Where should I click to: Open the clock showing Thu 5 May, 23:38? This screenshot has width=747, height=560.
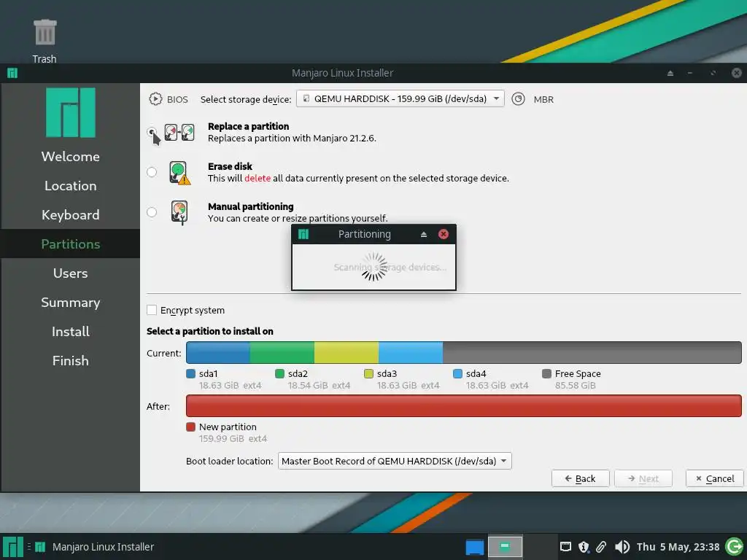click(x=678, y=547)
